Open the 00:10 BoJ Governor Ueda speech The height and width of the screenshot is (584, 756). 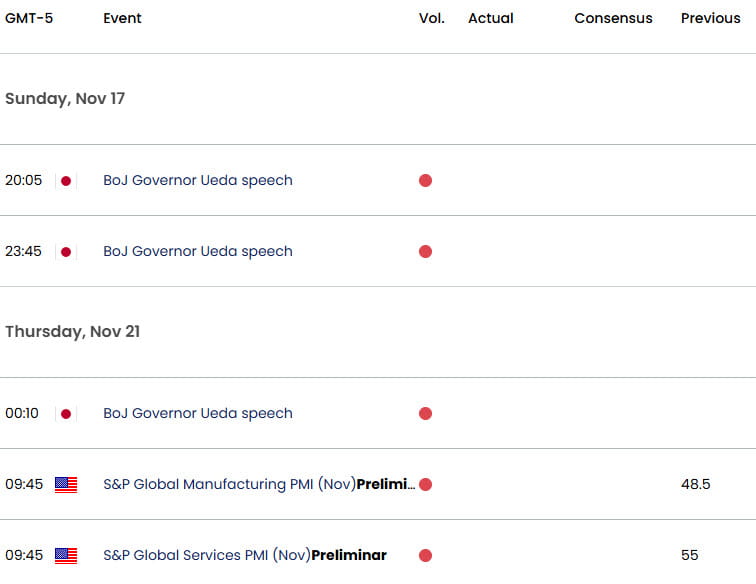coord(198,414)
